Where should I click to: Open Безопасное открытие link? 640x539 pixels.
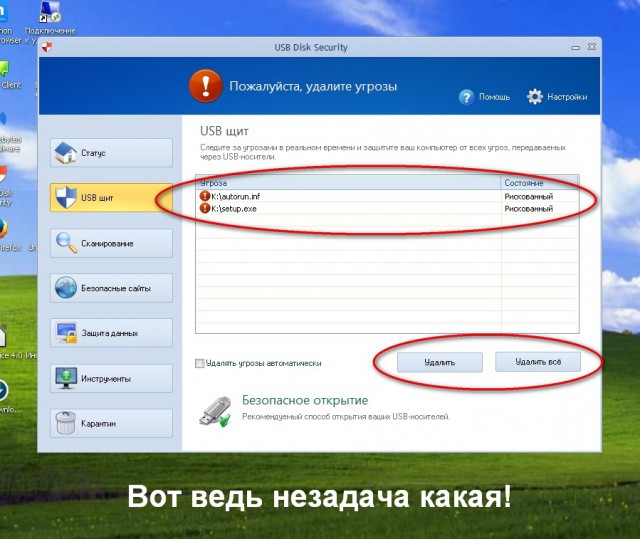(305, 400)
